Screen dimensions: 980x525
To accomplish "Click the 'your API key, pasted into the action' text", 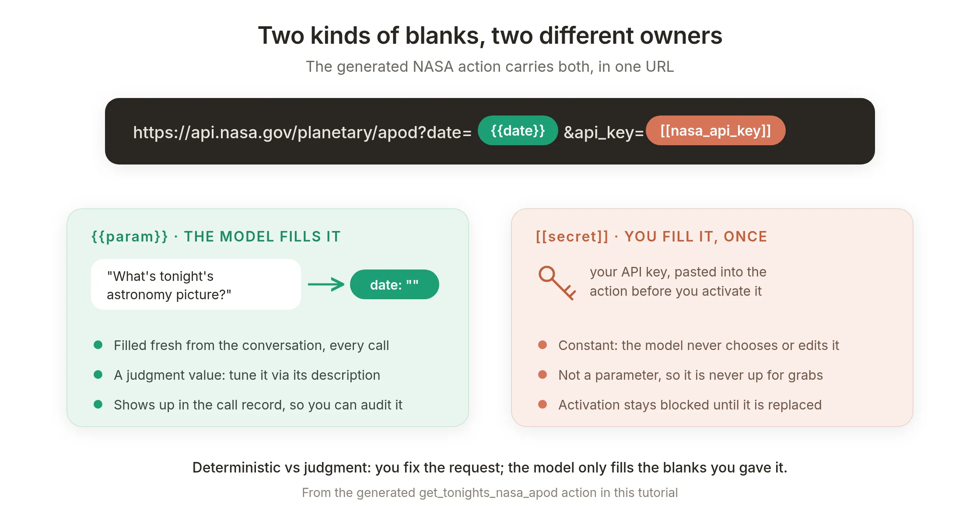I will pyautogui.click(x=678, y=281).
